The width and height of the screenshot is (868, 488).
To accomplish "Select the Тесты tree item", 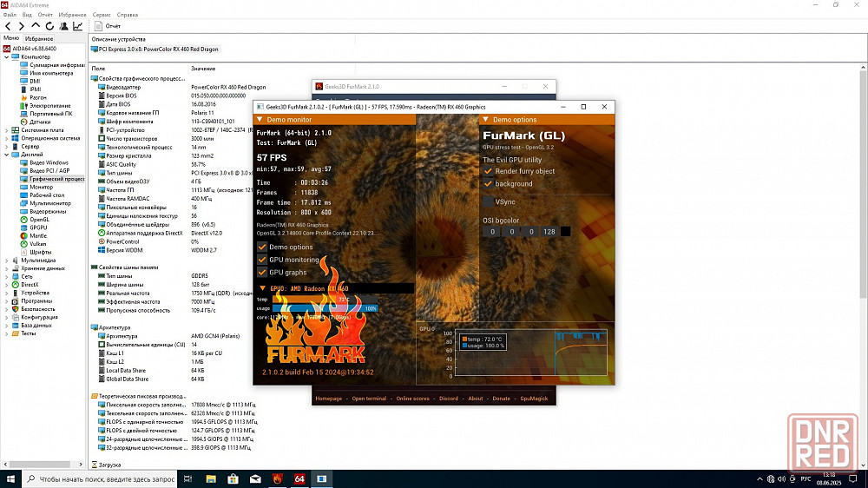I will pos(23,333).
